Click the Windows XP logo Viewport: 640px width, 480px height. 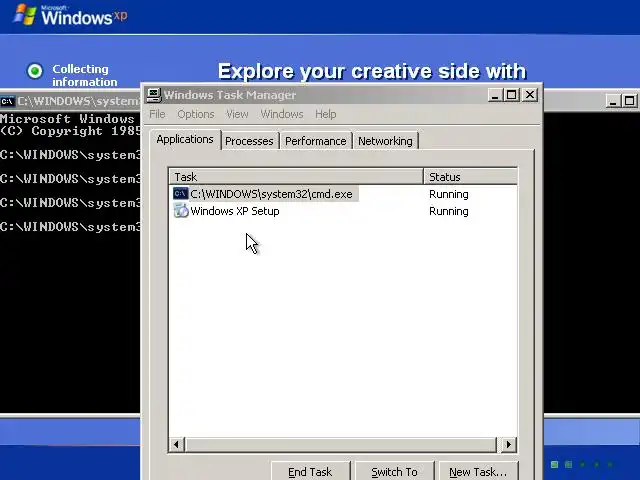point(70,15)
